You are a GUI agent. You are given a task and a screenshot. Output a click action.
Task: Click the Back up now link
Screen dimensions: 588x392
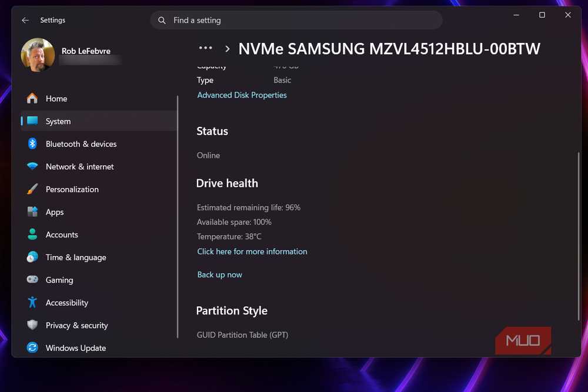[x=220, y=274]
